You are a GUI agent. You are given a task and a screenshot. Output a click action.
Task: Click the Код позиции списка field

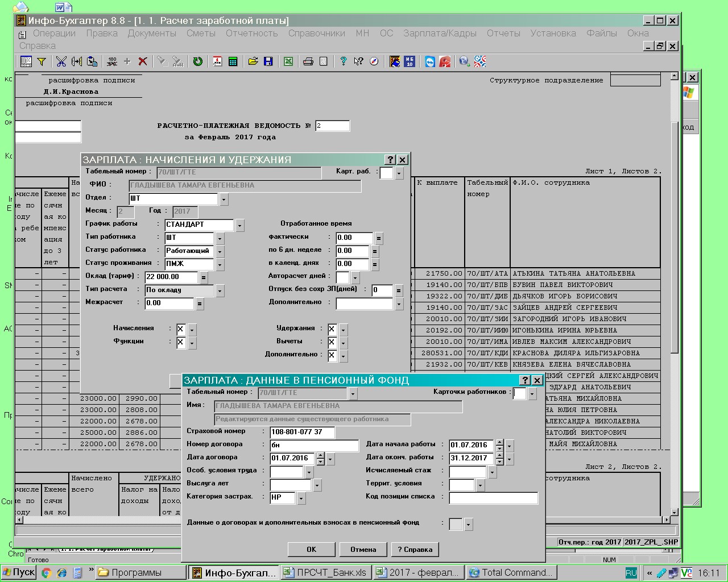point(493,498)
